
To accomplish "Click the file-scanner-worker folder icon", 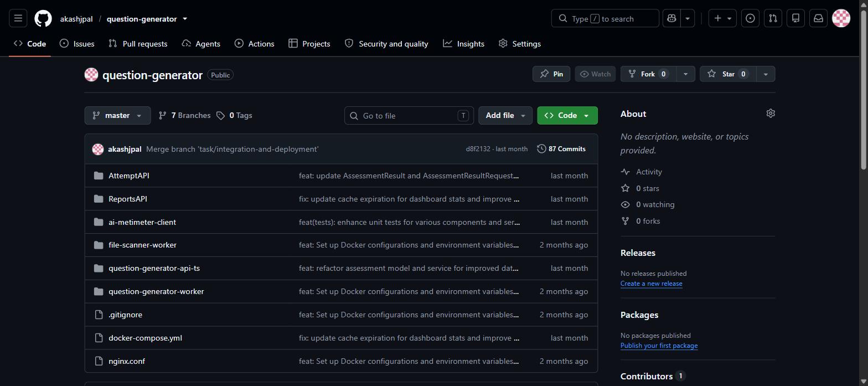I will [x=99, y=245].
